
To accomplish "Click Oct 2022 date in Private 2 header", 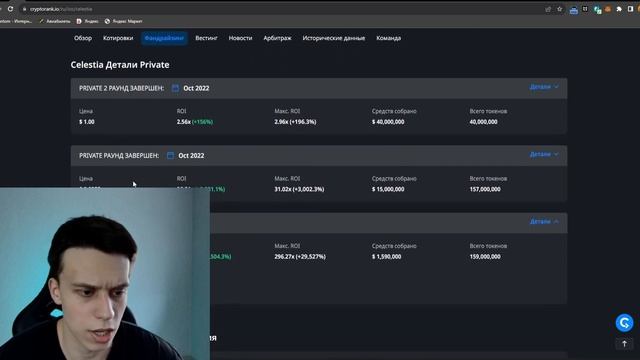I will coord(196,88).
